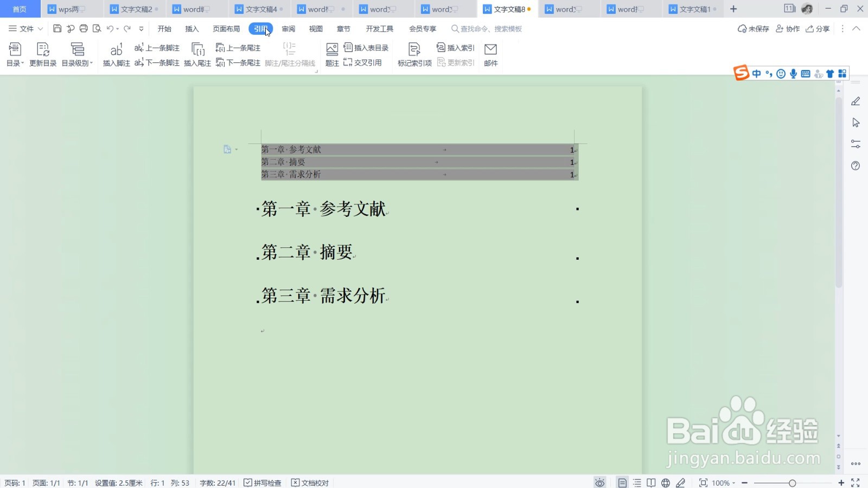The width and height of the screenshot is (868, 488).
Task: Click the zoom in plus button
Action: pos(841,483)
